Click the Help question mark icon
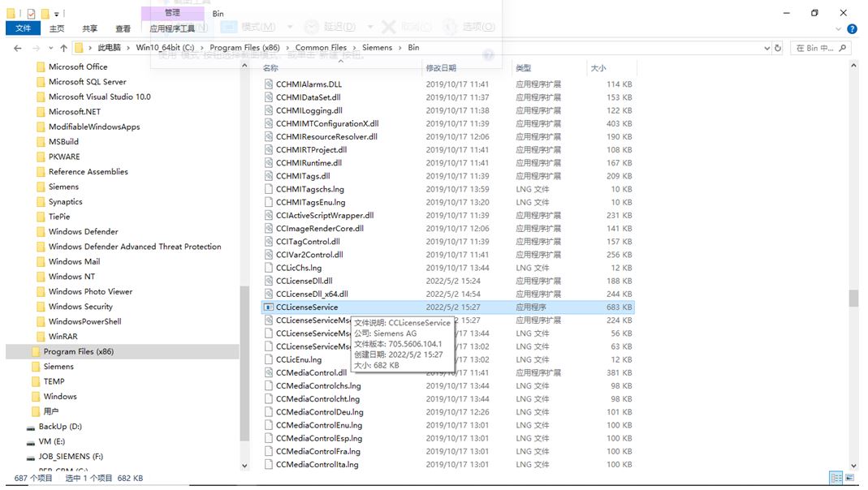 pyautogui.click(x=852, y=28)
